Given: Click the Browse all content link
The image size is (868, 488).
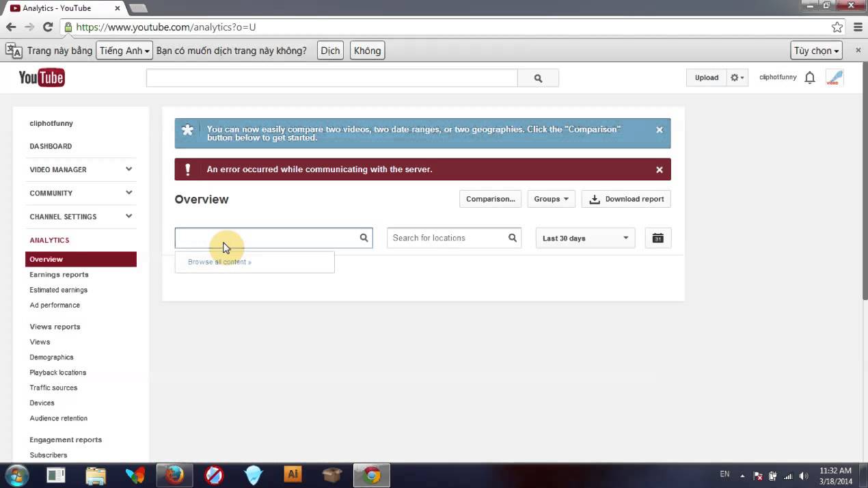Looking at the screenshot, I should [219, 262].
